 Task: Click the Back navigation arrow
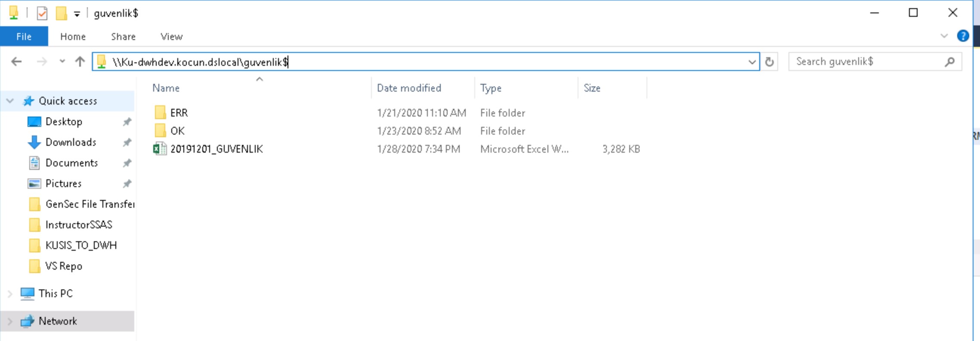pos(16,62)
